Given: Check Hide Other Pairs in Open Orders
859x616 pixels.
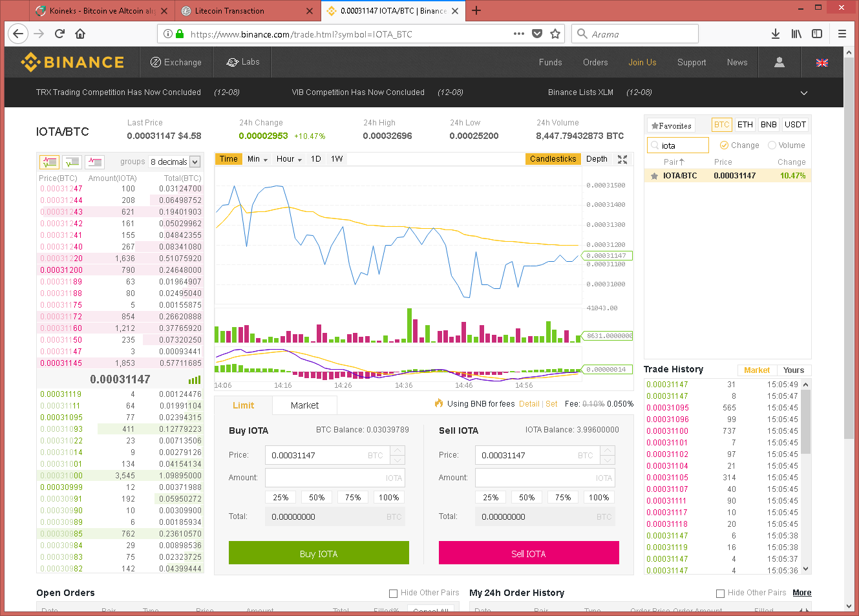Looking at the screenshot, I should [393, 593].
